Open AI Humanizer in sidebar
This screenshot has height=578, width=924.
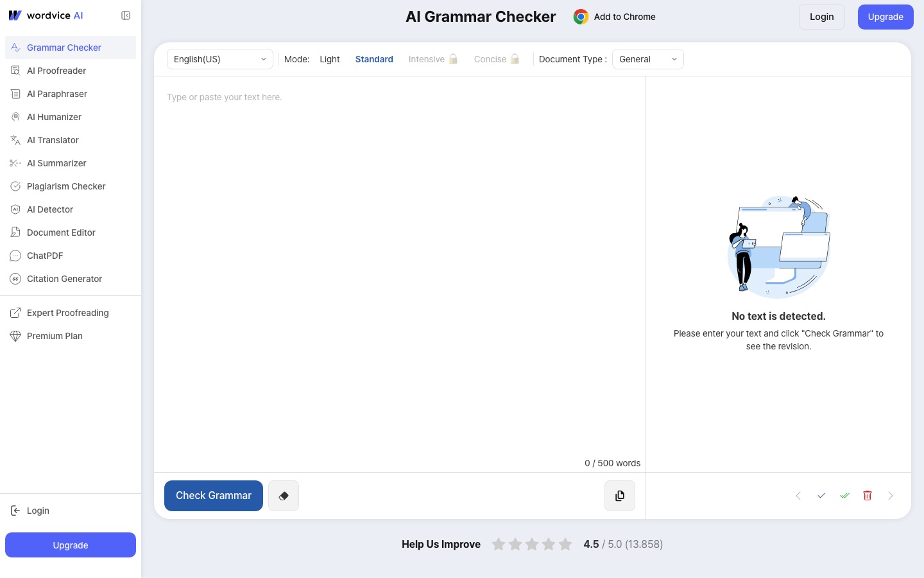71,117
